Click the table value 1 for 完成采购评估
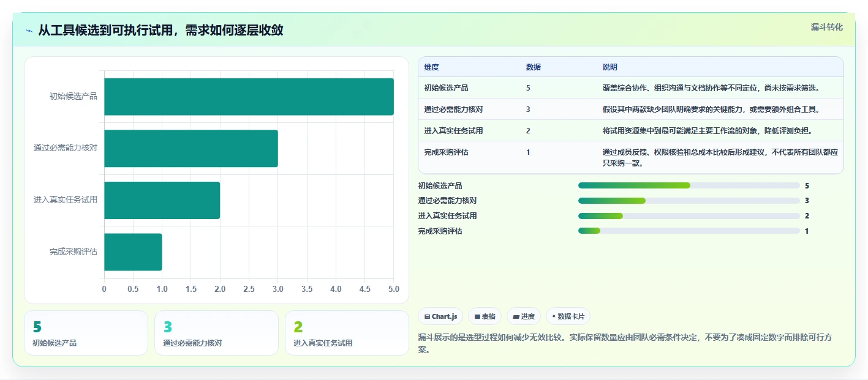This screenshot has height=380, width=868. [528, 152]
